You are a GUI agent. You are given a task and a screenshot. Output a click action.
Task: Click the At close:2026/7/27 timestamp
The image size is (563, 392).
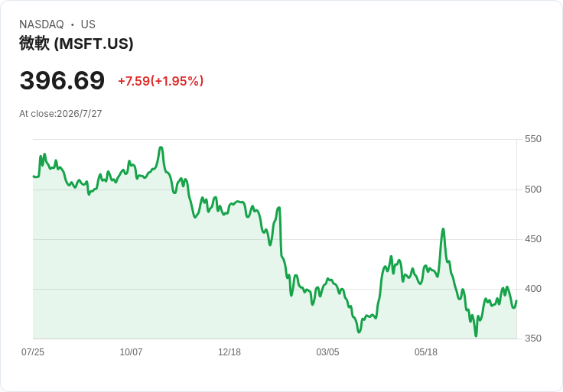60,114
